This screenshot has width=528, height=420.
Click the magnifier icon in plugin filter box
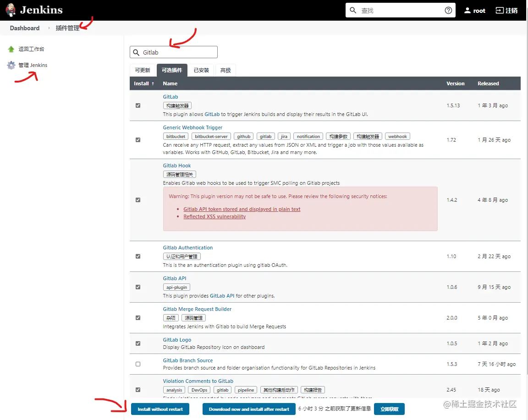[x=136, y=52]
